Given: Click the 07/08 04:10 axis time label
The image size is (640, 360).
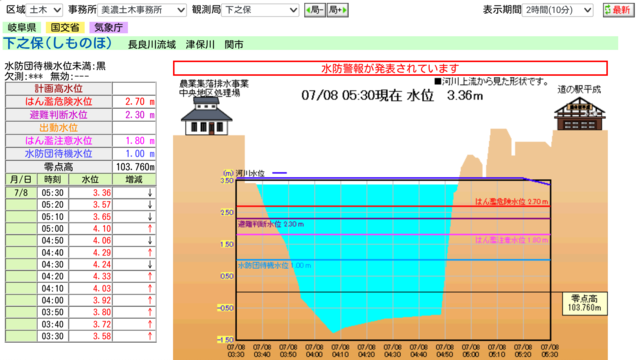Looking at the screenshot, I should tap(340, 351).
